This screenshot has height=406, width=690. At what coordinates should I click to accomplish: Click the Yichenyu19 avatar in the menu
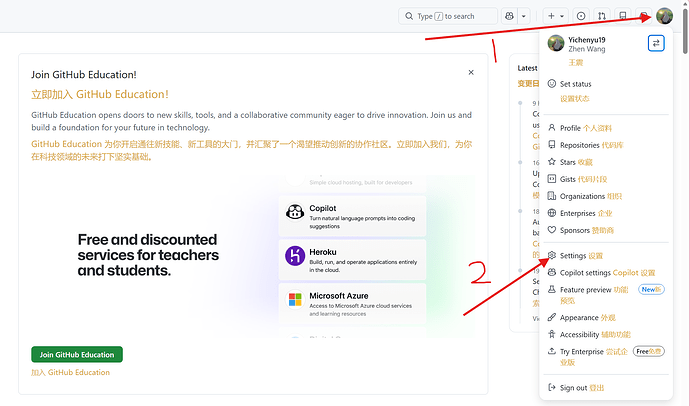point(556,44)
